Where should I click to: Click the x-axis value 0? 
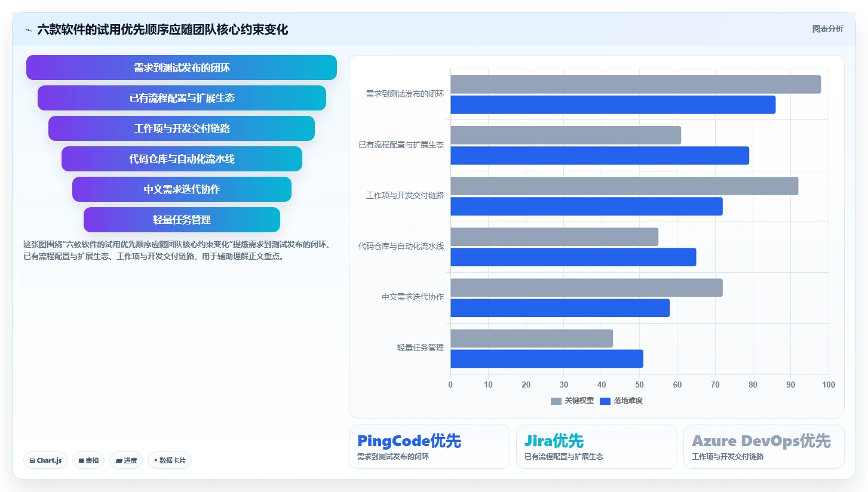click(450, 385)
